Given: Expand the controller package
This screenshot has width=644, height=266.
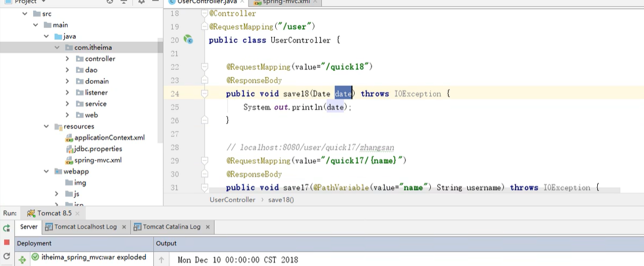Looking at the screenshot, I should (67, 59).
